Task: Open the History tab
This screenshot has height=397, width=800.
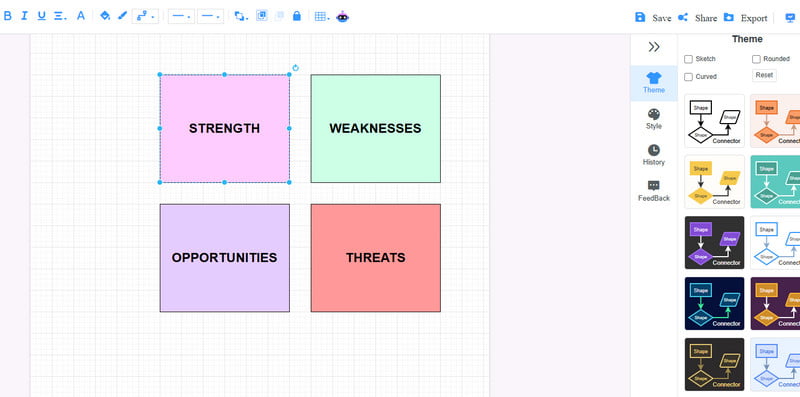Action: (654, 155)
